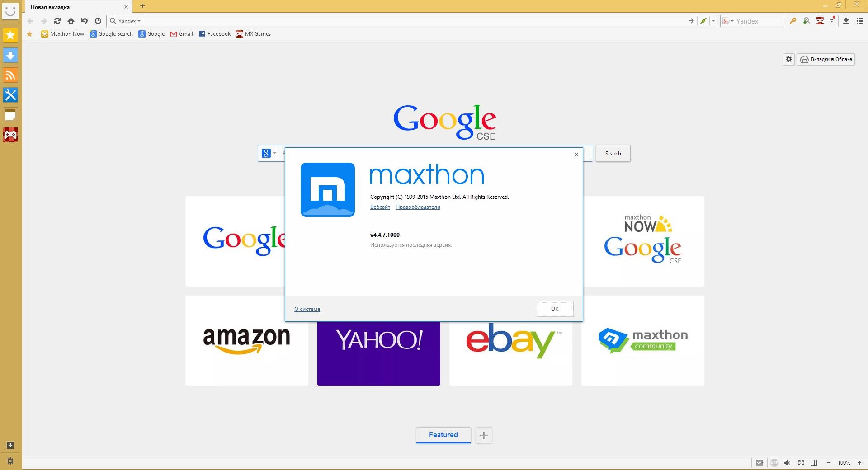868x470 pixels.
Task: Open Вкладки в Облаке cloud tabs button
Action: (826, 59)
